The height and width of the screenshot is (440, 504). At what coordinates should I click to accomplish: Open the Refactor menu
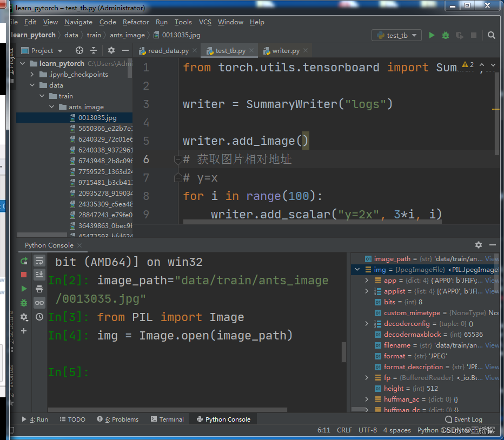(136, 22)
